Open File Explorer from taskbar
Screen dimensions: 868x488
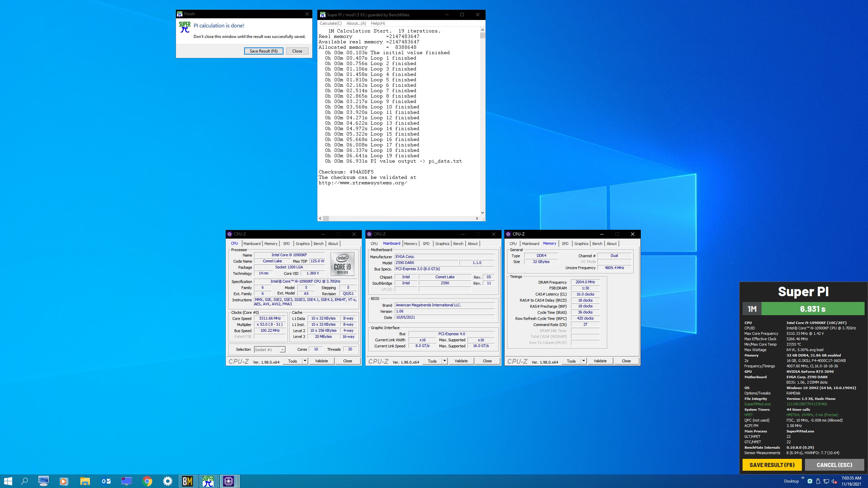[85, 481]
